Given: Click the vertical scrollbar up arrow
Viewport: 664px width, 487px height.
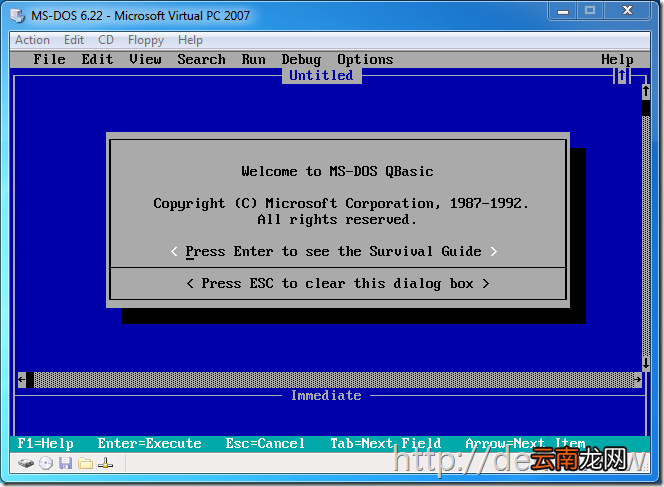Looking at the screenshot, I should [x=646, y=91].
